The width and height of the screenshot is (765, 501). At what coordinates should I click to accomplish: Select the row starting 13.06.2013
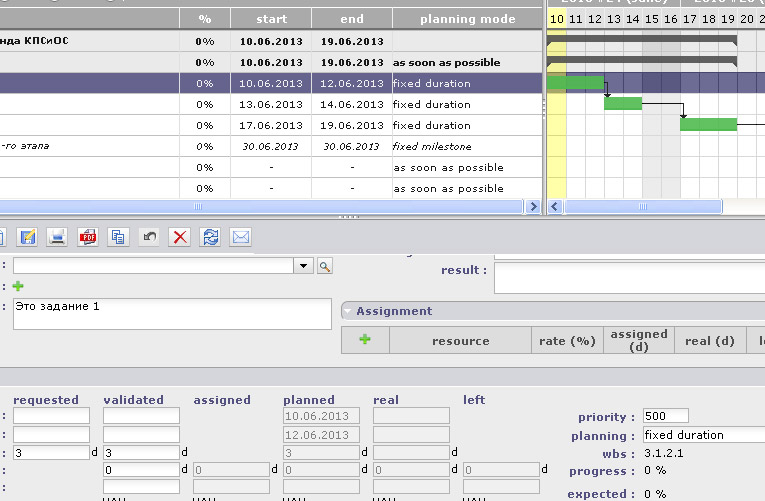(271, 104)
